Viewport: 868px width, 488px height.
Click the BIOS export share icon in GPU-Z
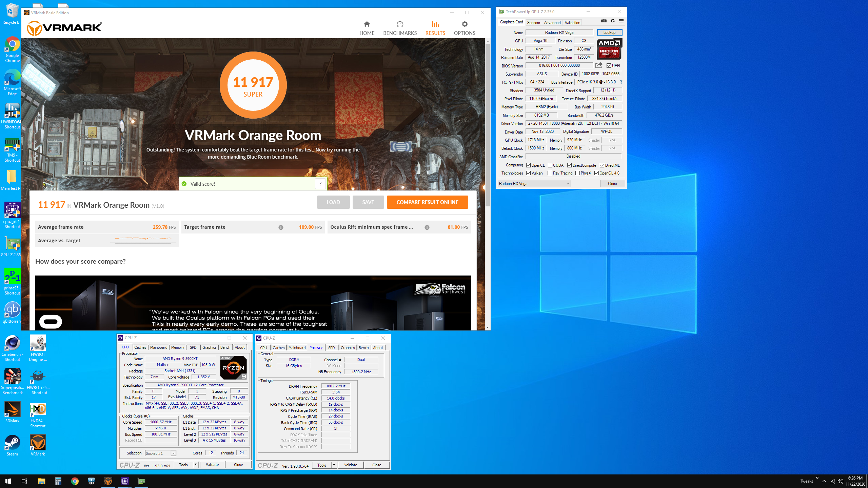pyautogui.click(x=599, y=65)
